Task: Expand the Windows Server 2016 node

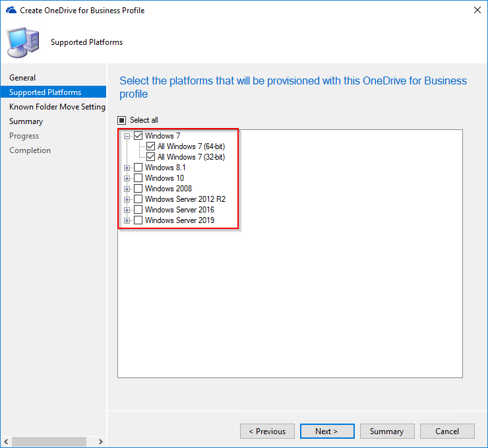Action: pos(127,210)
